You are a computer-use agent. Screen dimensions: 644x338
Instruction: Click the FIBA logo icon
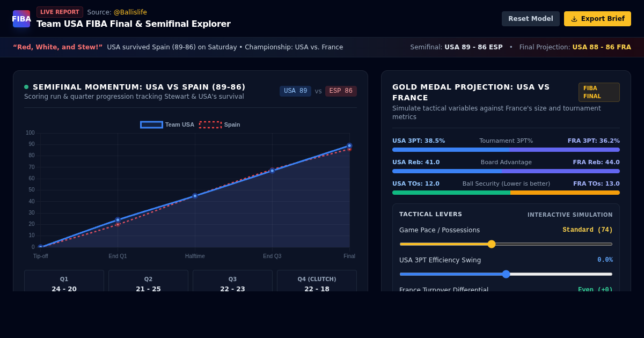[x=21, y=19]
